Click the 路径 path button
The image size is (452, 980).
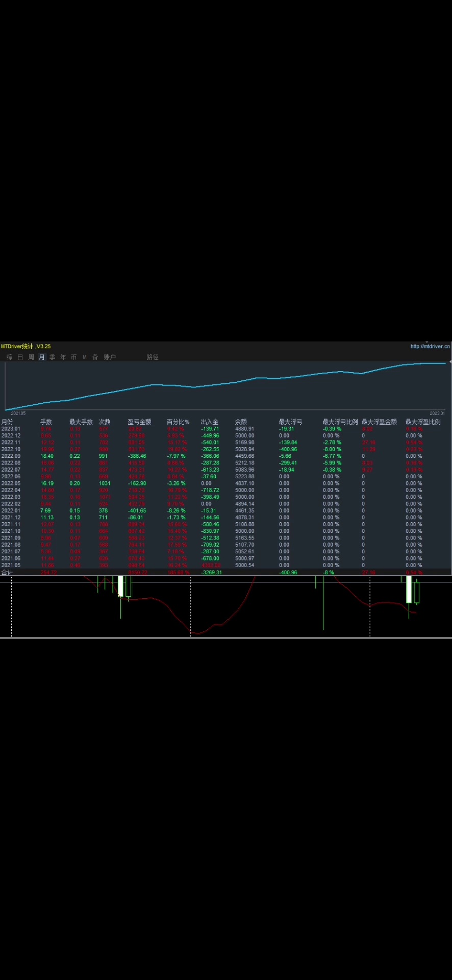point(153,357)
